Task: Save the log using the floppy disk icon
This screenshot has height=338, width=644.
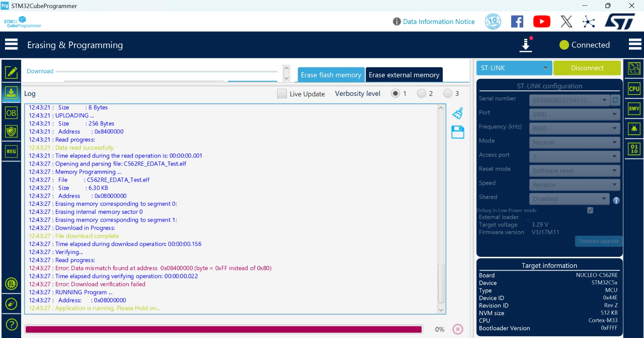Action: pyautogui.click(x=458, y=132)
